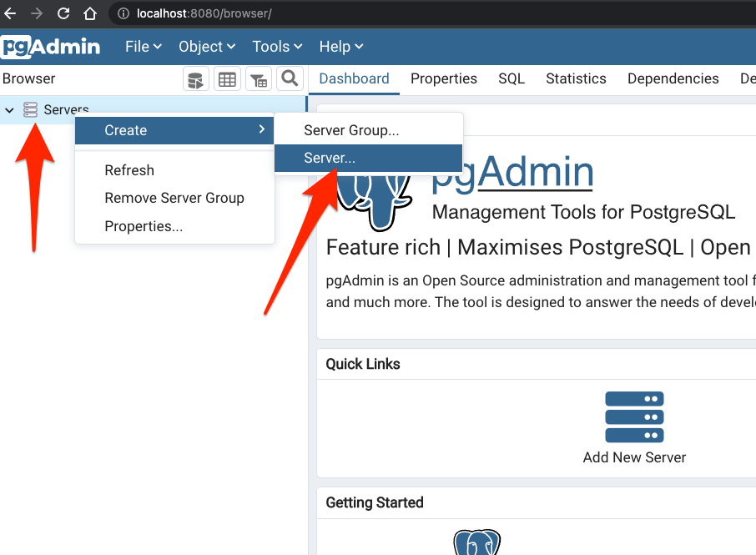Click the Filtered Rows toolbar icon
Screen dimensions: 756x555
[x=259, y=79]
